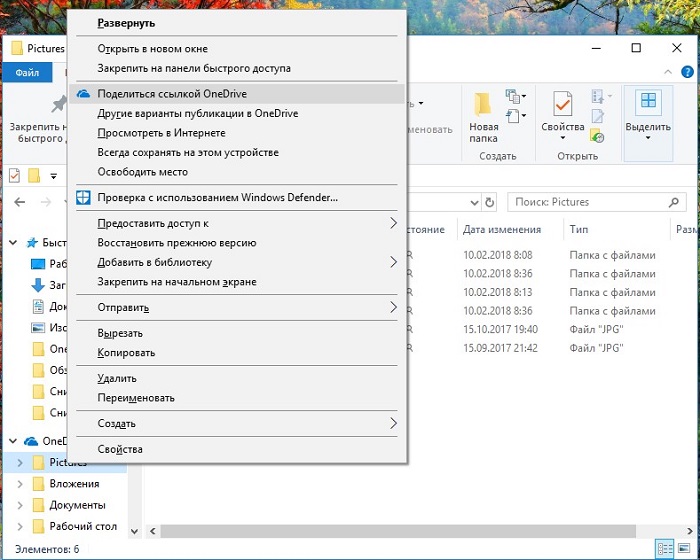This screenshot has height=560, width=700.
Task: Click the Поиск: Pictures search field
Action: tap(596, 202)
